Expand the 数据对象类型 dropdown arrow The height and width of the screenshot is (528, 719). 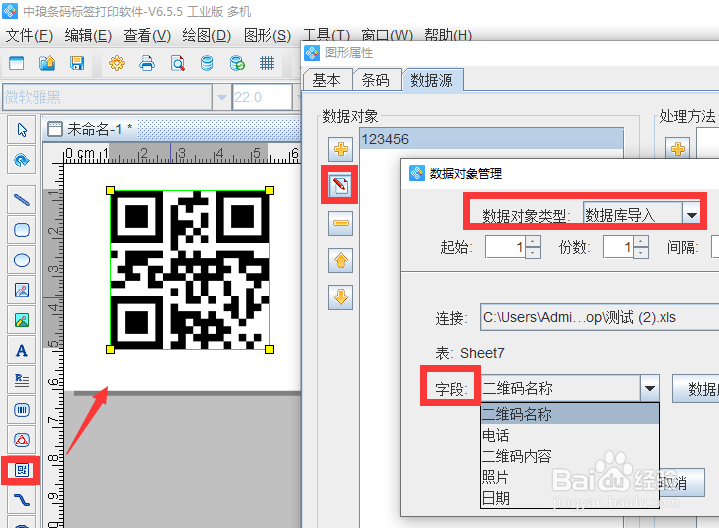coord(691,215)
